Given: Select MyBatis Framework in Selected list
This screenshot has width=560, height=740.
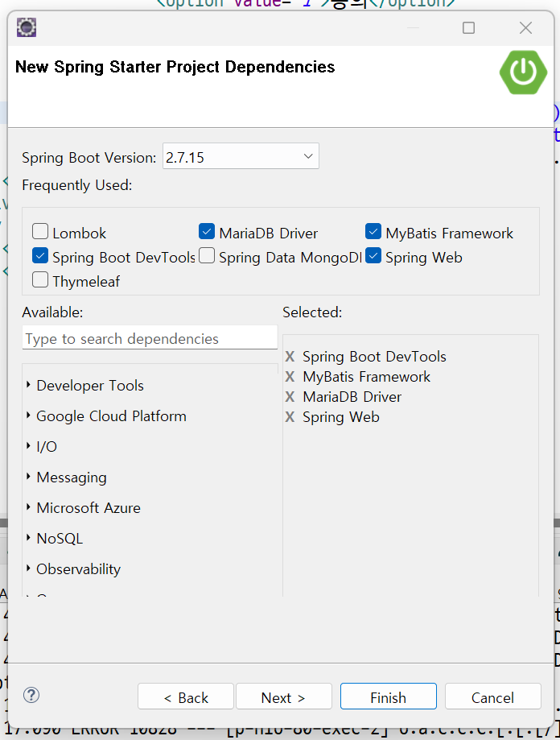Looking at the screenshot, I should pos(366,377).
